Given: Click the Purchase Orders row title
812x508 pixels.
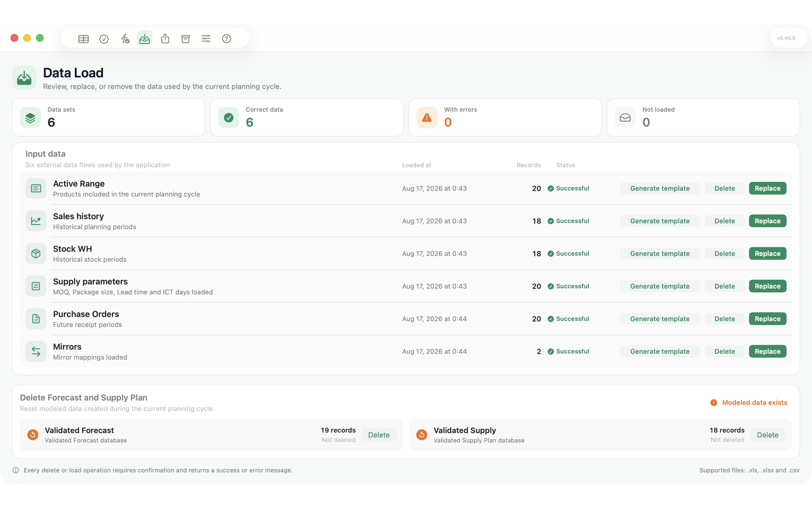Looking at the screenshot, I should (86, 314).
